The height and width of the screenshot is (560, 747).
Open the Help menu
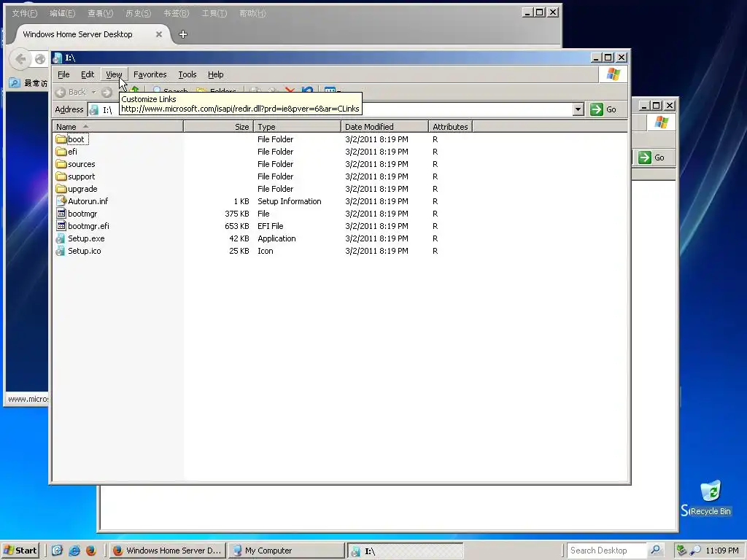pyautogui.click(x=215, y=74)
